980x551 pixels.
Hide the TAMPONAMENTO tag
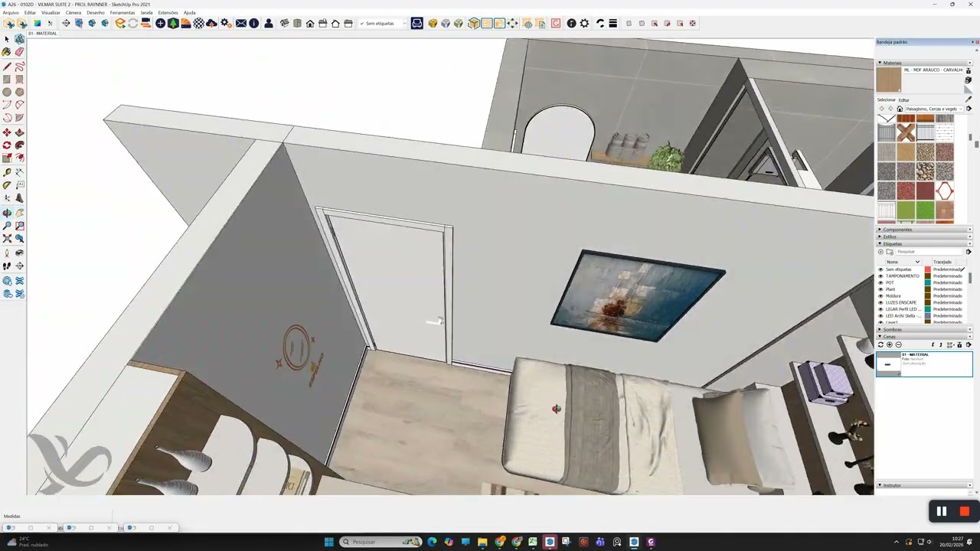[x=880, y=276]
